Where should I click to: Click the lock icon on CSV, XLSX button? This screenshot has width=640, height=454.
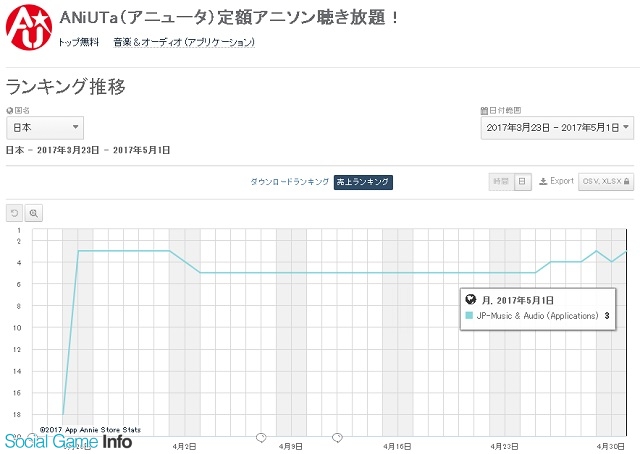coord(627,181)
